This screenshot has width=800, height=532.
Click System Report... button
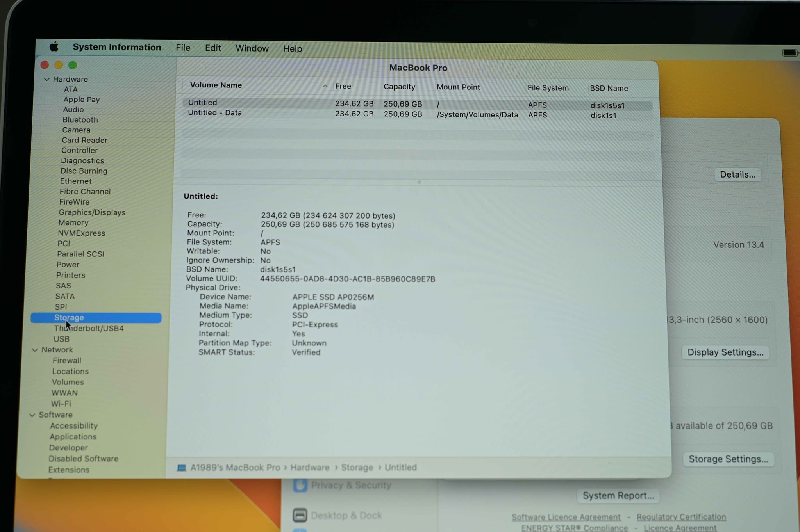[x=618, y=495]
